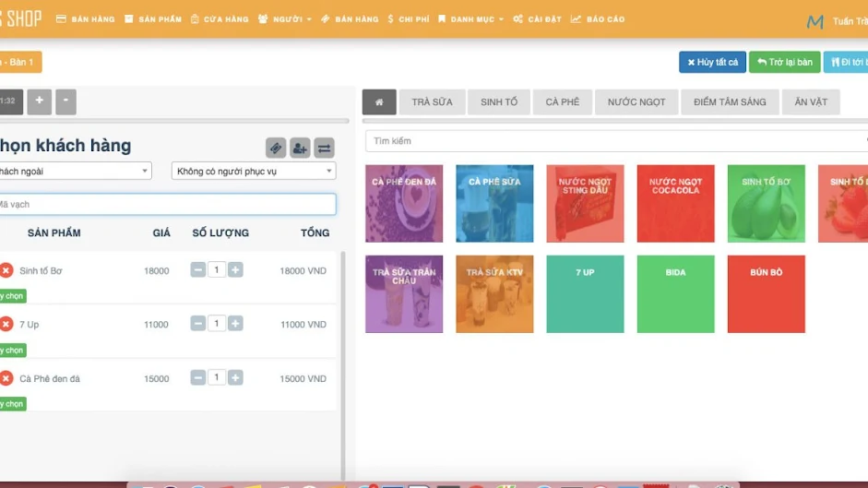
Task: Remove 7 Up from order
Action: pyautogui.click(x=6, y=324)
